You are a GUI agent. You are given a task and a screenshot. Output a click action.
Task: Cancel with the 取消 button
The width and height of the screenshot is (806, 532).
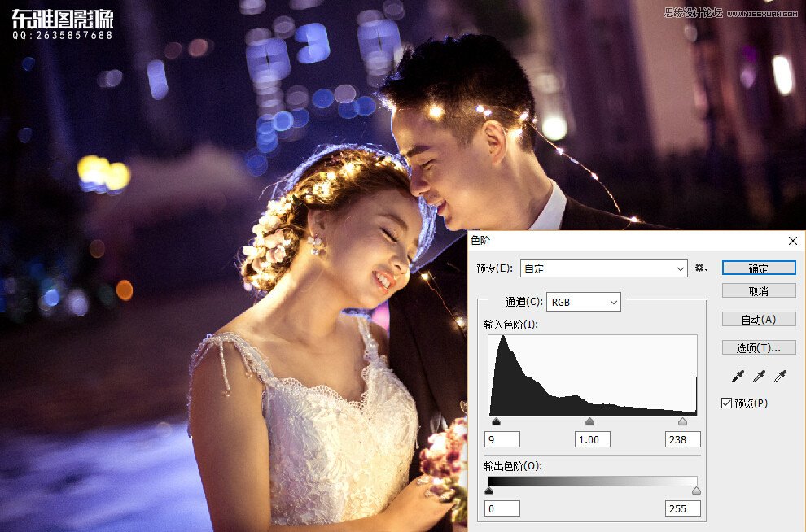[x=759, y=291]
